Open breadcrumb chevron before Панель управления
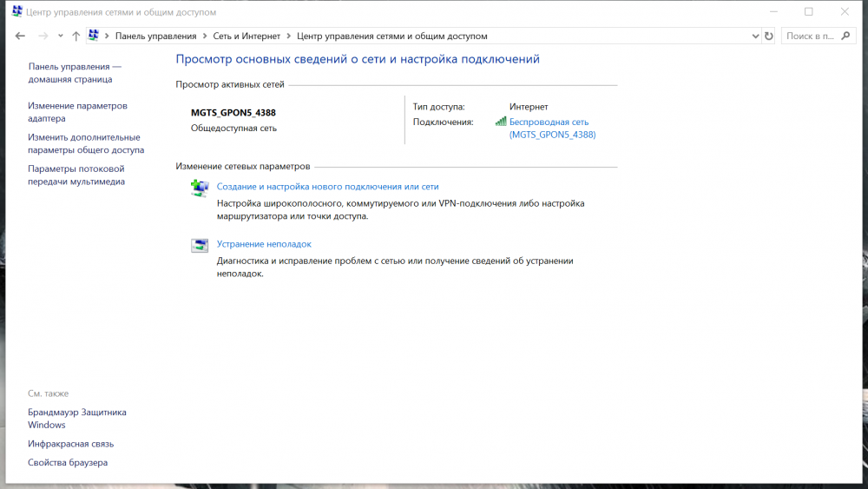Image resolution: width=868 pixels, height=489 pixels. point(107,36)
